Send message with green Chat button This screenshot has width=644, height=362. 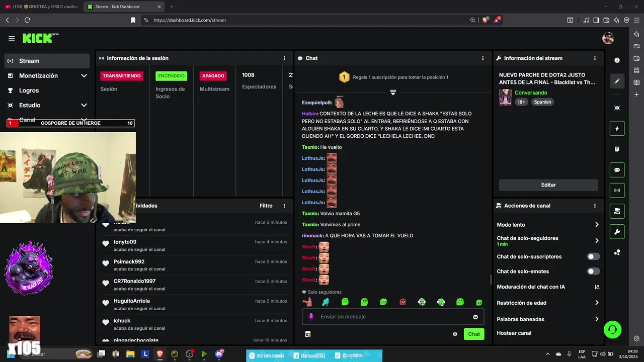[x=474, y=334]
